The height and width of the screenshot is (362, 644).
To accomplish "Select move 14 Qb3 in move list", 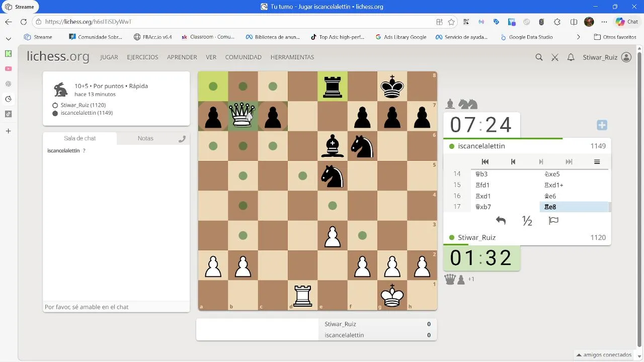I will [x=505, y=174].
